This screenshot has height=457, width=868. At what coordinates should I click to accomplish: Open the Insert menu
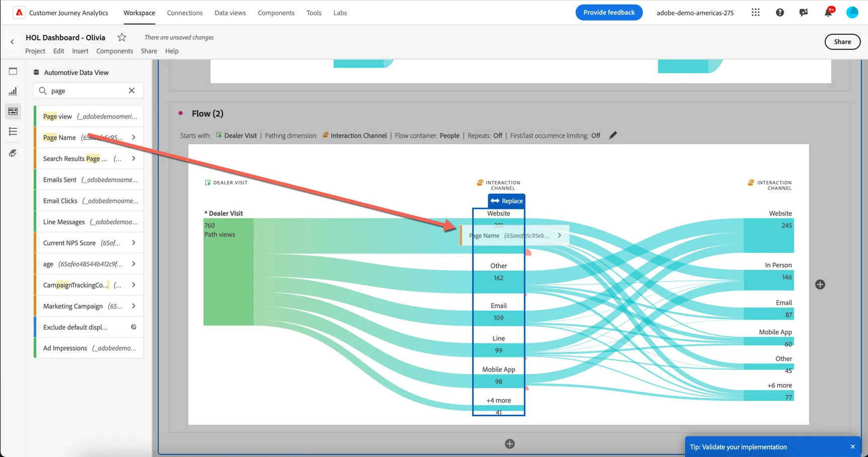(80, 51)
